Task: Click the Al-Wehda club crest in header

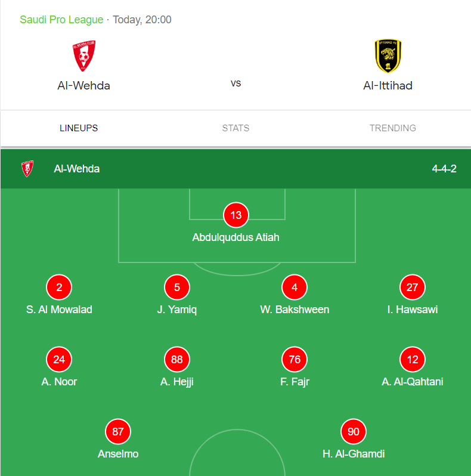Action: (x=83, y=55)
